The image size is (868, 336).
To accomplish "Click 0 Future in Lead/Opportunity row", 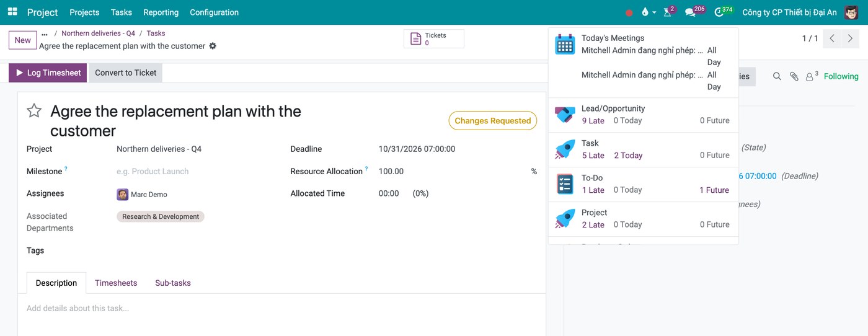I will point(715,121).
